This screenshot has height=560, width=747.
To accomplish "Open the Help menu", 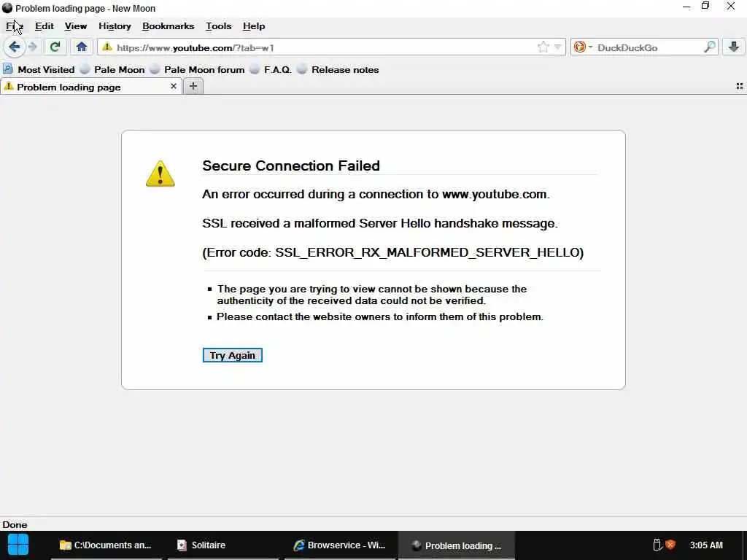I will tap(254, 26).
